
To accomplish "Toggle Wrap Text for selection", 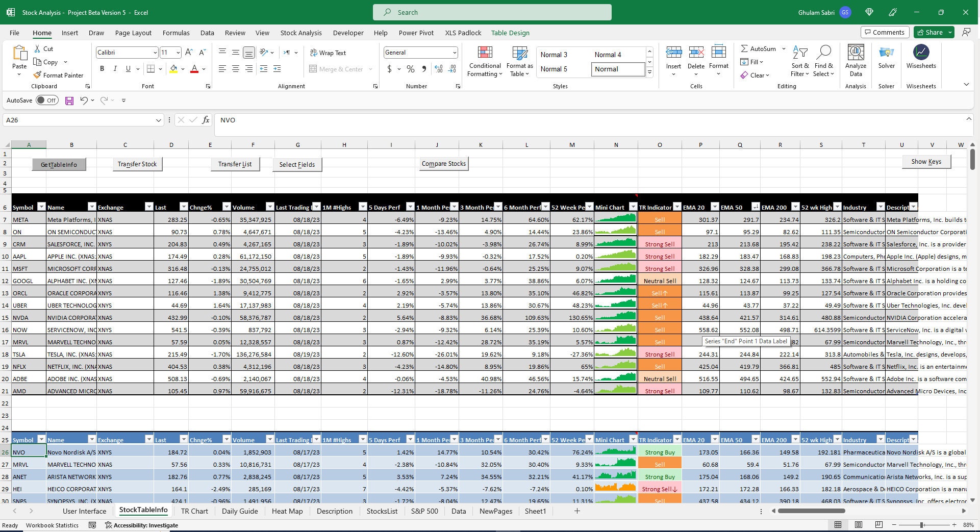I will (328, 53).
